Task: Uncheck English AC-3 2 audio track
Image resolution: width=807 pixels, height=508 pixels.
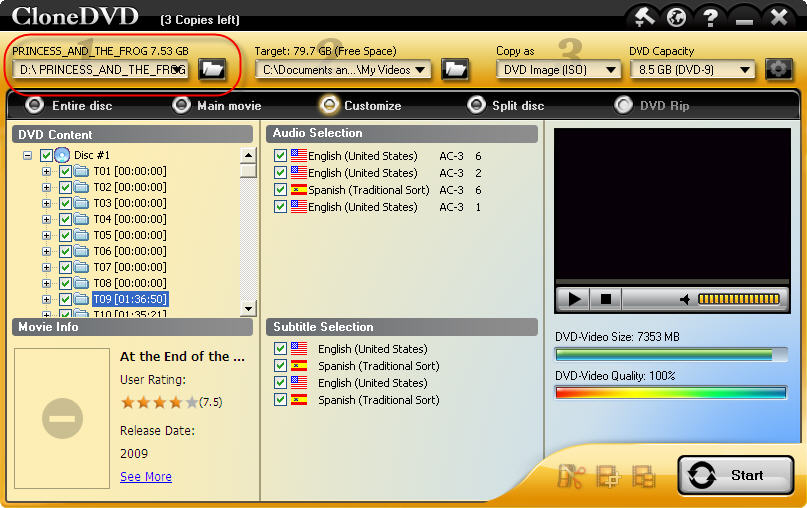Action: (x=280, y=172)
